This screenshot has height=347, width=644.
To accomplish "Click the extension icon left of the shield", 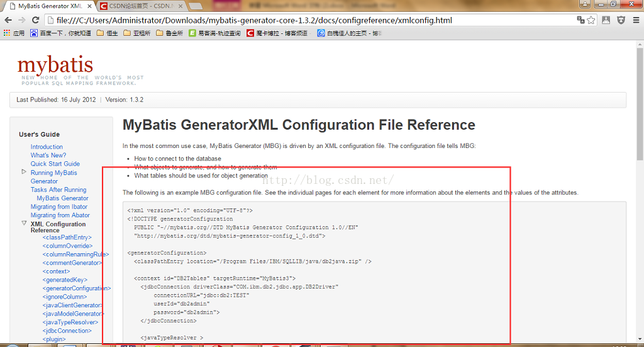I will pos(606,20).
